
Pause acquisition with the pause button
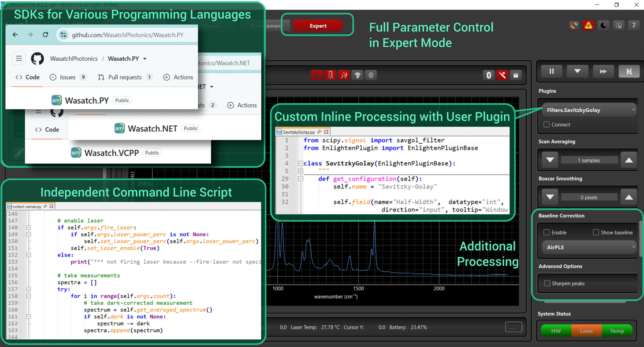pos(552,71)
